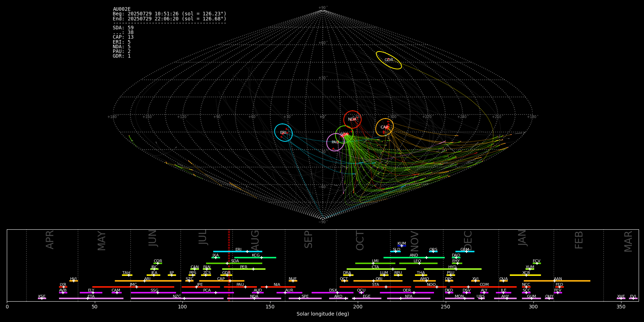Click the KSE shower bar in timeline

tap(42, 298)
